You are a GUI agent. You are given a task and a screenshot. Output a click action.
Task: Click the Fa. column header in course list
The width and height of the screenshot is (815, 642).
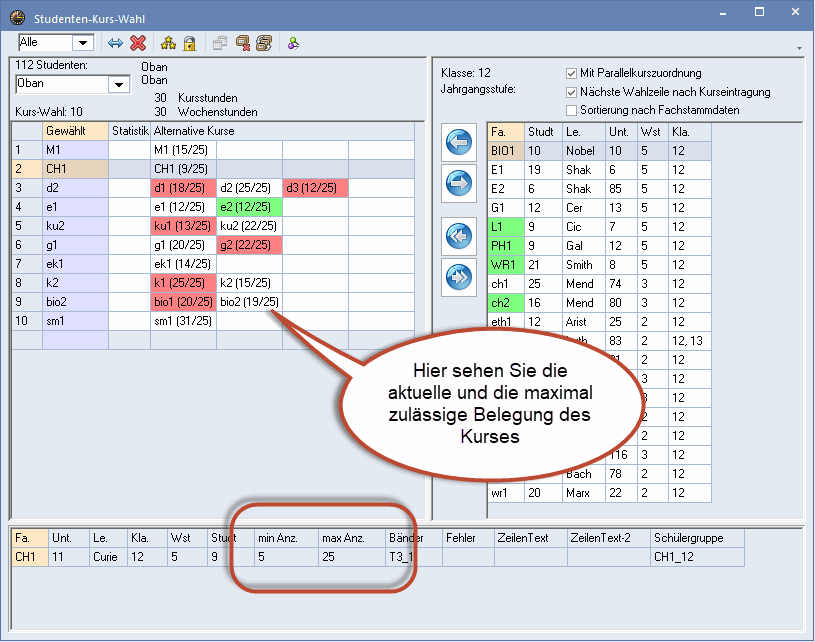[x=506, y=132]
